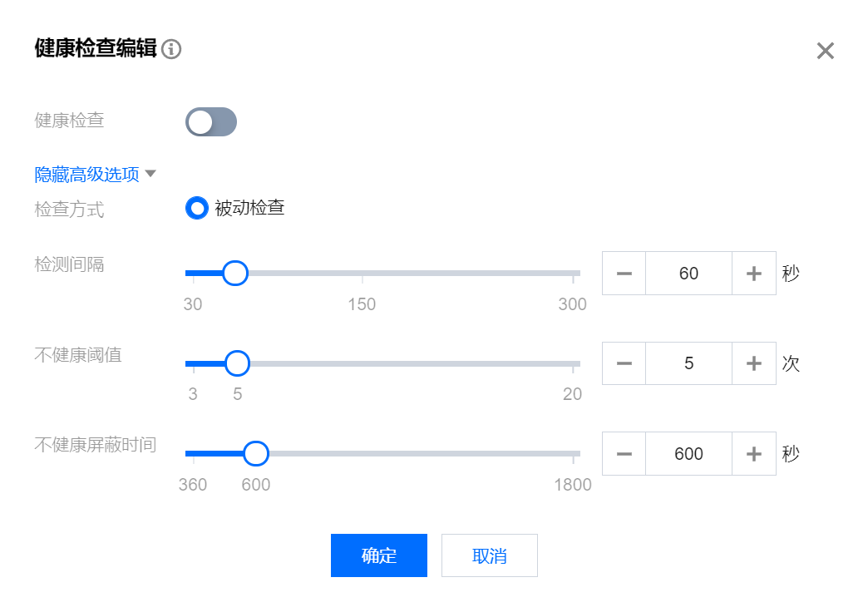This screenshot has height=612, width=868.
Task: Decrease 不健康屏蔽时间 with minus icon
Action: [624, 454]
